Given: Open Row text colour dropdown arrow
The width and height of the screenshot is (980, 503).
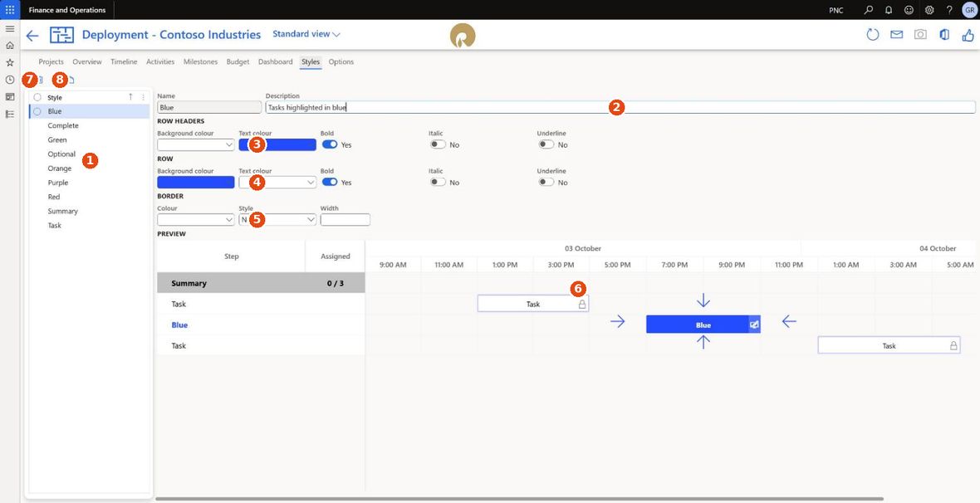Looking at the screenshot, I should coord(311,183).
